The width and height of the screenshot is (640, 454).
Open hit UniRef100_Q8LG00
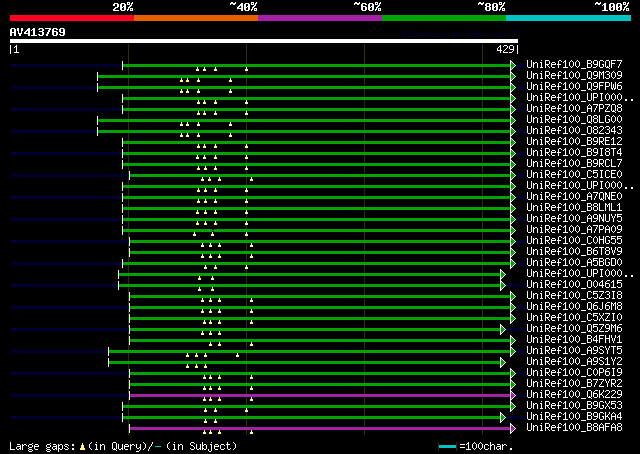(x=574, y=120)
